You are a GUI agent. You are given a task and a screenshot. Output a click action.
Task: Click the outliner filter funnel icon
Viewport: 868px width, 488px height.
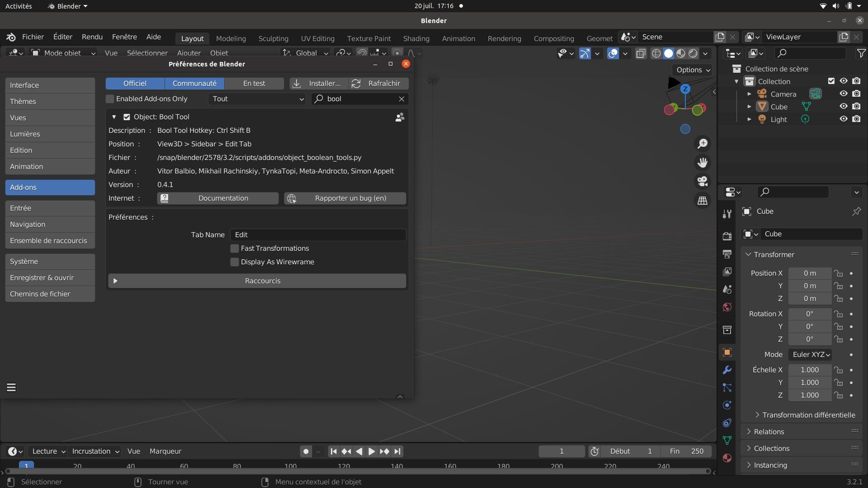coord(861,53)
